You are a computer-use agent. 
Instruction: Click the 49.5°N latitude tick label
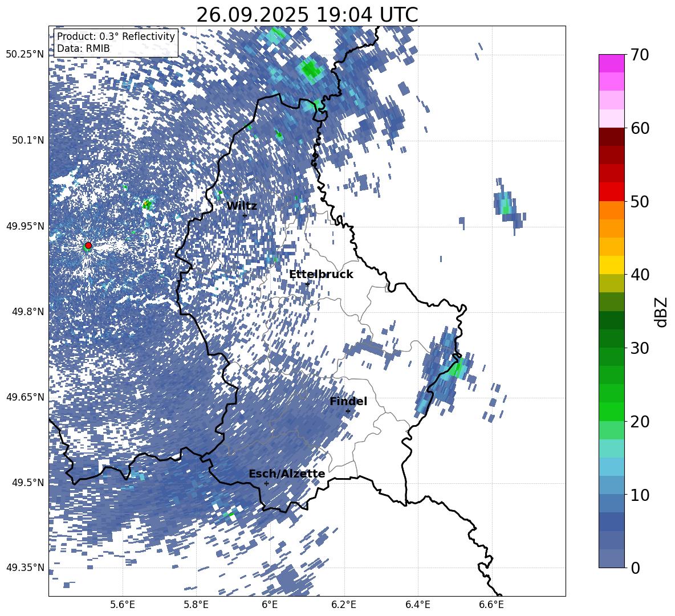pyautogui.click(x=28, y=483)
